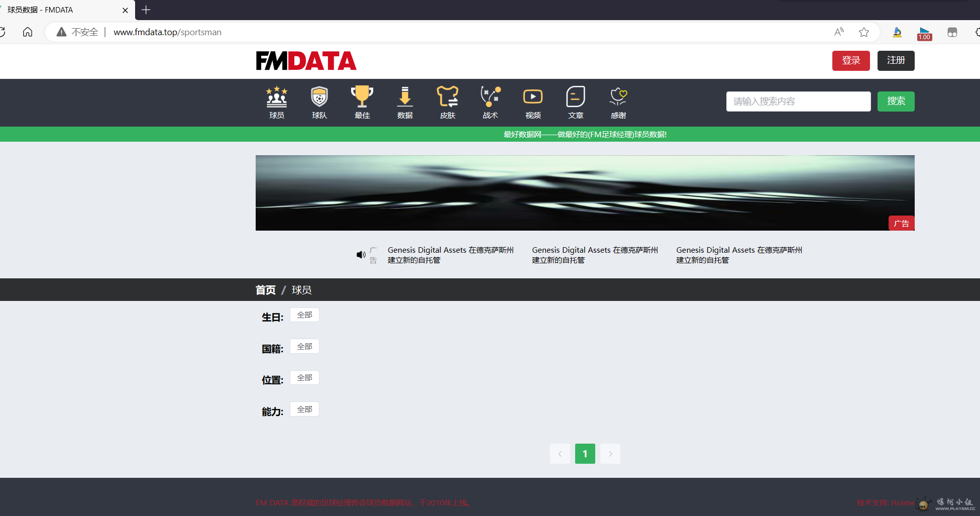
Task: Go to 首页 in the breadcrumb
Action: pyautogui.click(x=266, y=290)
